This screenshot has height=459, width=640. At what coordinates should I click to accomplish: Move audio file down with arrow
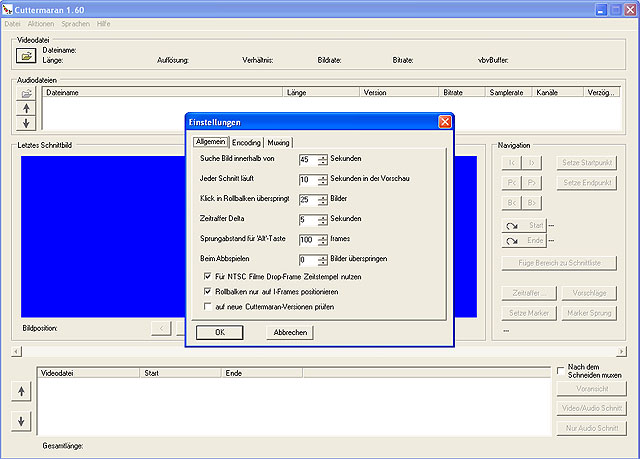tap(26, 123)
